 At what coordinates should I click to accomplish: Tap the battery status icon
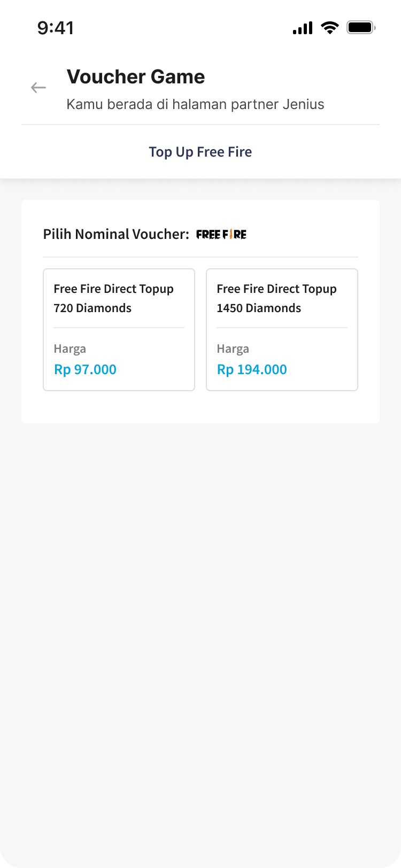pos(361,27)
